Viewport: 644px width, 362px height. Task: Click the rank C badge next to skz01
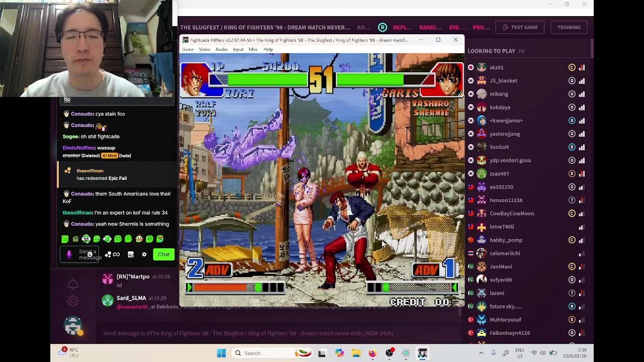(572, 67)
